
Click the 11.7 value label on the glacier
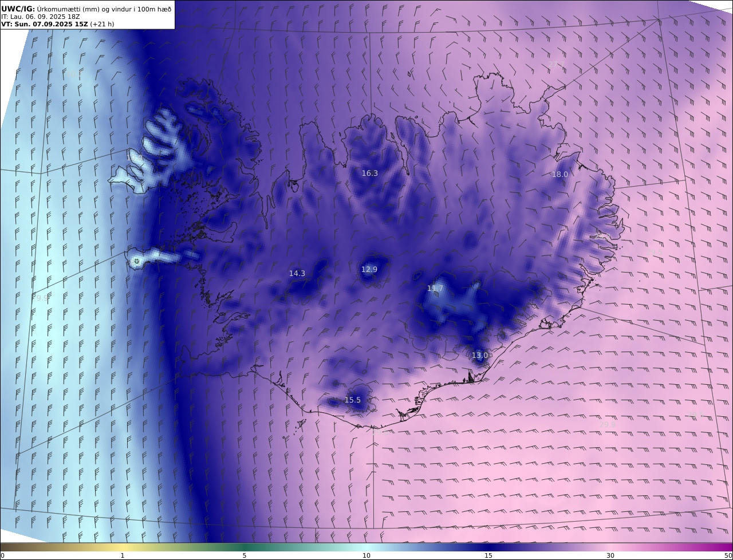click(x=435, y=288)
